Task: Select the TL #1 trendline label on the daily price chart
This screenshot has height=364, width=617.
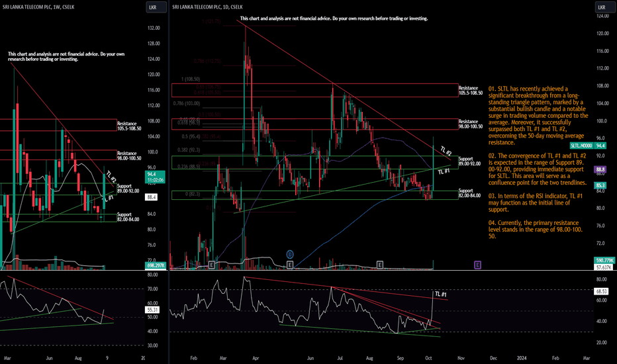Action: [x=444, y=171]
